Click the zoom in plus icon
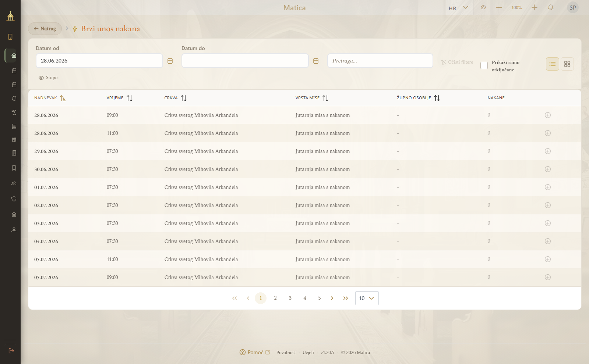Viewport: 589px width, 364px height. [x=535, y=8]
